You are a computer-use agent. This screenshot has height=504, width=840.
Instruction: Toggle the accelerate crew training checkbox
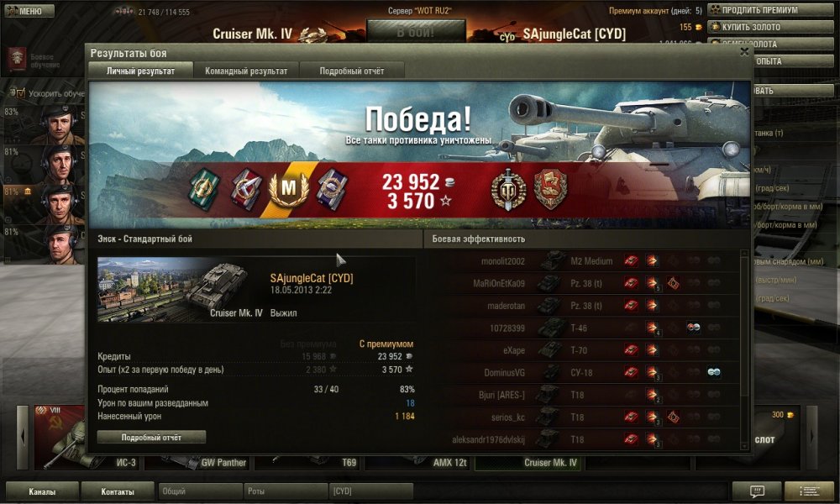[20, 93]
